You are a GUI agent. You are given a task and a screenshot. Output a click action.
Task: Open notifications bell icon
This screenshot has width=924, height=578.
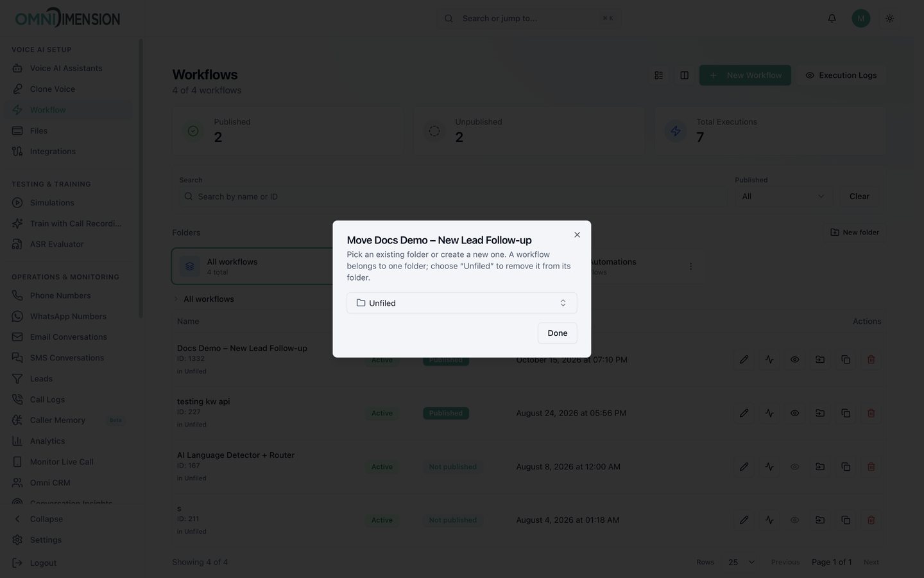click(832, 19)
